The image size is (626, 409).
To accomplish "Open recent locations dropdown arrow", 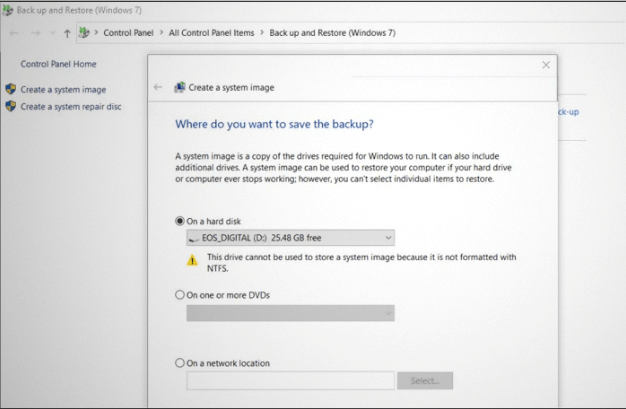I will point(52,33).
